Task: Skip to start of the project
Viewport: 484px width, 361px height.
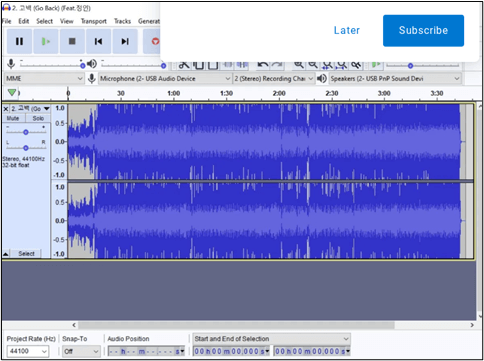Action: pyautogui.click(x=98, y=41)
